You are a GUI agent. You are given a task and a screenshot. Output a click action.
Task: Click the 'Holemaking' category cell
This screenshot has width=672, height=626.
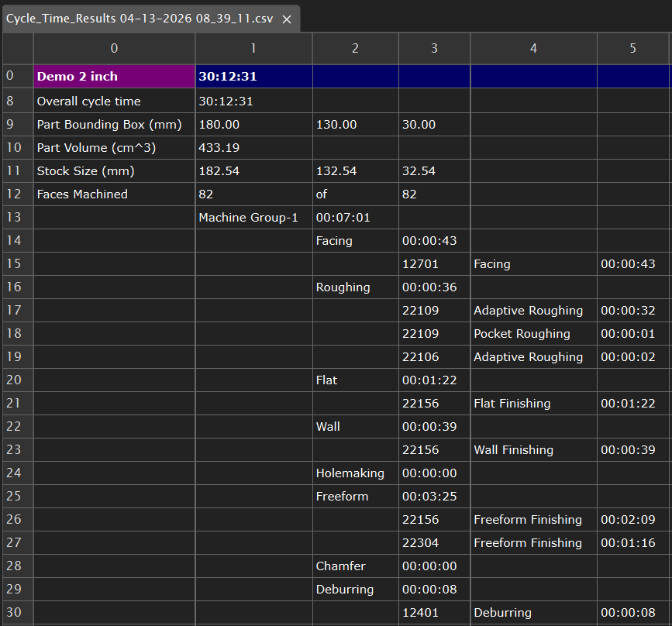tap(355, 473)
